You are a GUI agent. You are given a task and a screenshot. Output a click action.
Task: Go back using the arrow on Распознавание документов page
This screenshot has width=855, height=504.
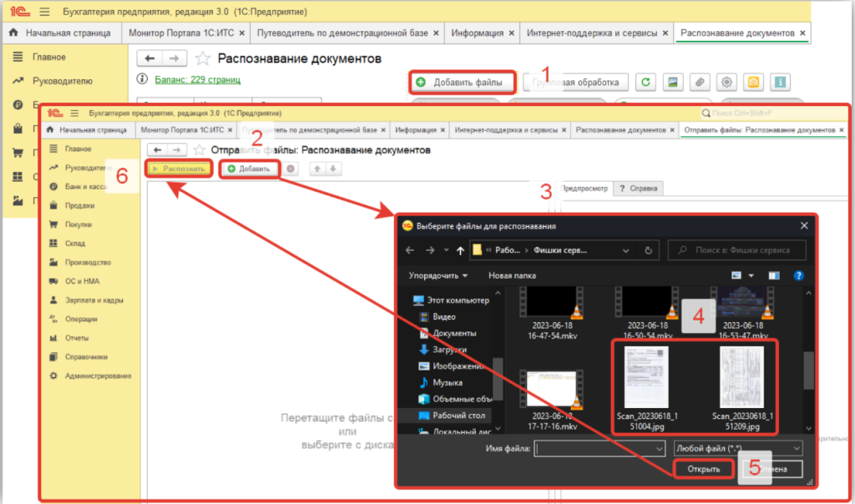tap(149, 58)
